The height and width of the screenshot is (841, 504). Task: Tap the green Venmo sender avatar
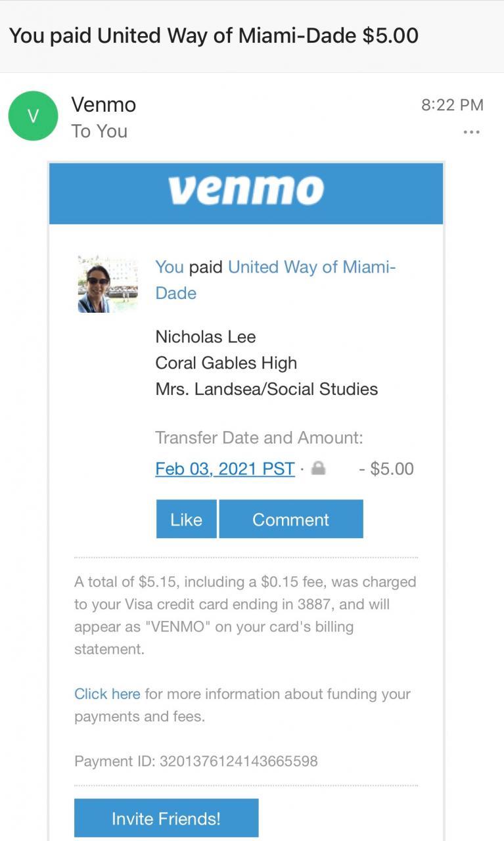[33, 116]
